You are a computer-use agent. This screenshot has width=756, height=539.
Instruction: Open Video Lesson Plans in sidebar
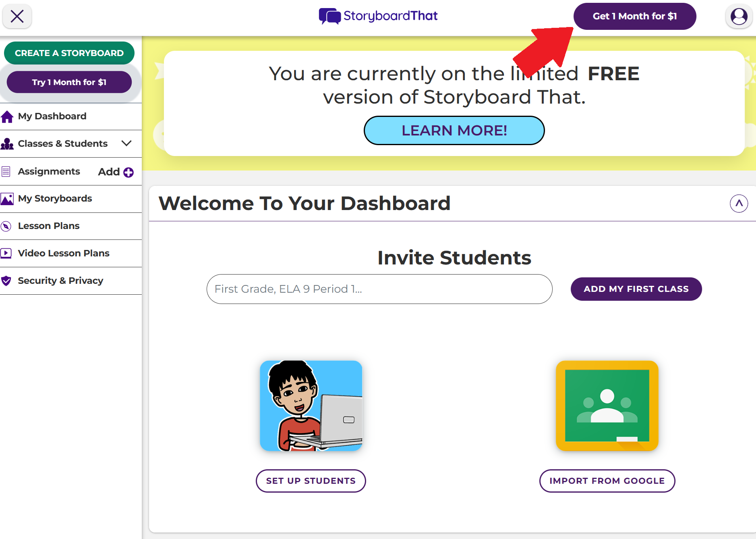64,253
